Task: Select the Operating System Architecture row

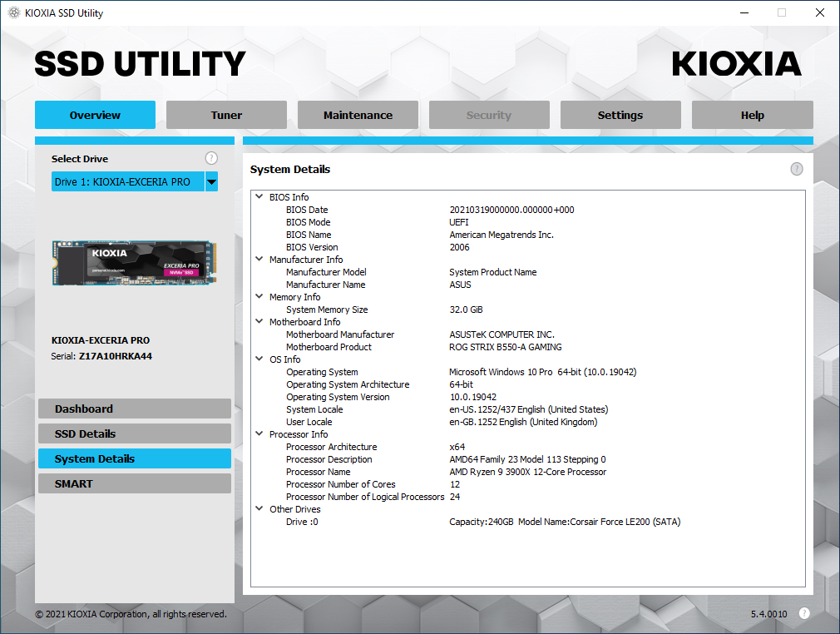Action: coord(527,384)
